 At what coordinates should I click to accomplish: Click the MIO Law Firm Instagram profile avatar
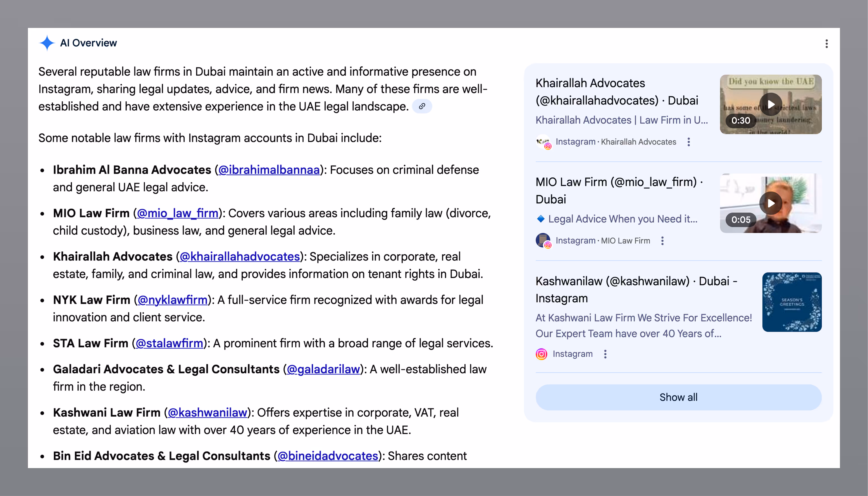(x=543, y=240)
